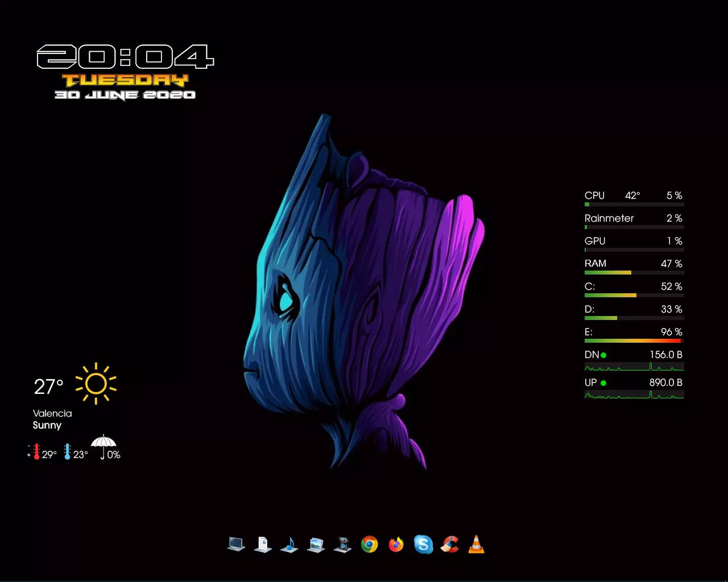
Task: Launch Skype from the dock
Action: 423,544
